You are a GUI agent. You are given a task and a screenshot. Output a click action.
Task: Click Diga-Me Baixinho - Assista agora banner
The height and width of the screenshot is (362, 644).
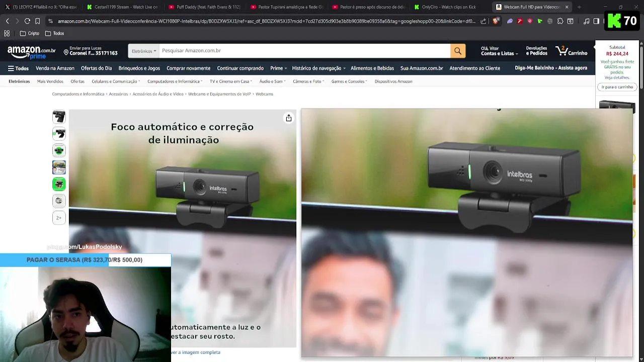(x=551, y=68)
